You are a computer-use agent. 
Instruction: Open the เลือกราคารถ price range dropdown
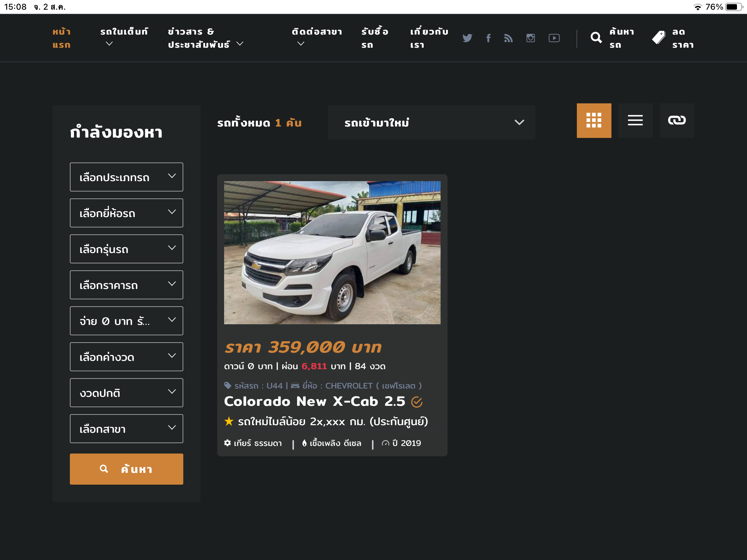126,285
